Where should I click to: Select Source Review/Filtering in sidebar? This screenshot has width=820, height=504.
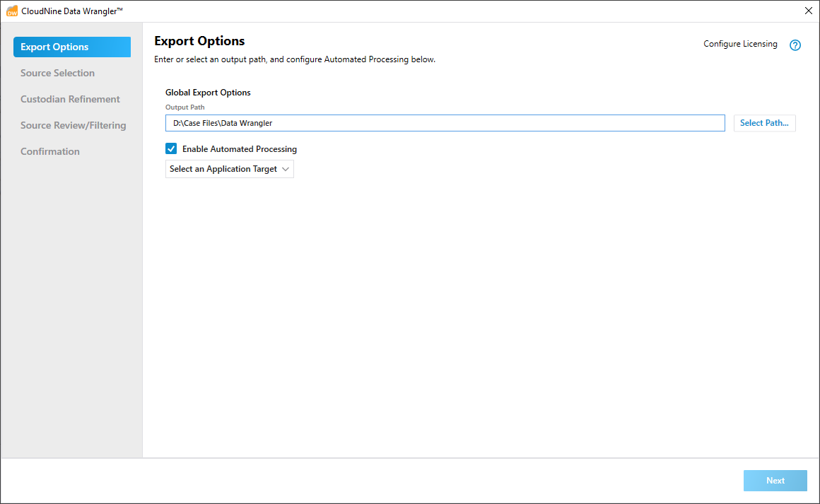74,126
